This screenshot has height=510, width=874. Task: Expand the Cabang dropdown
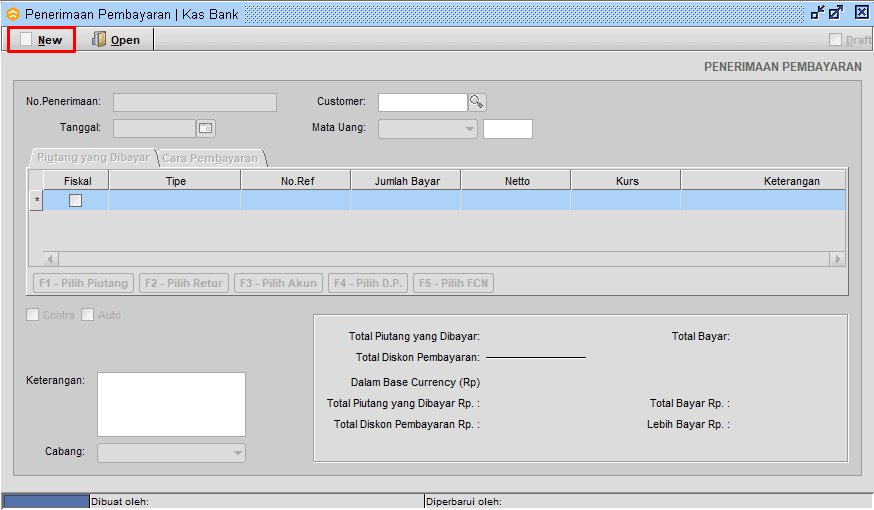238,453
